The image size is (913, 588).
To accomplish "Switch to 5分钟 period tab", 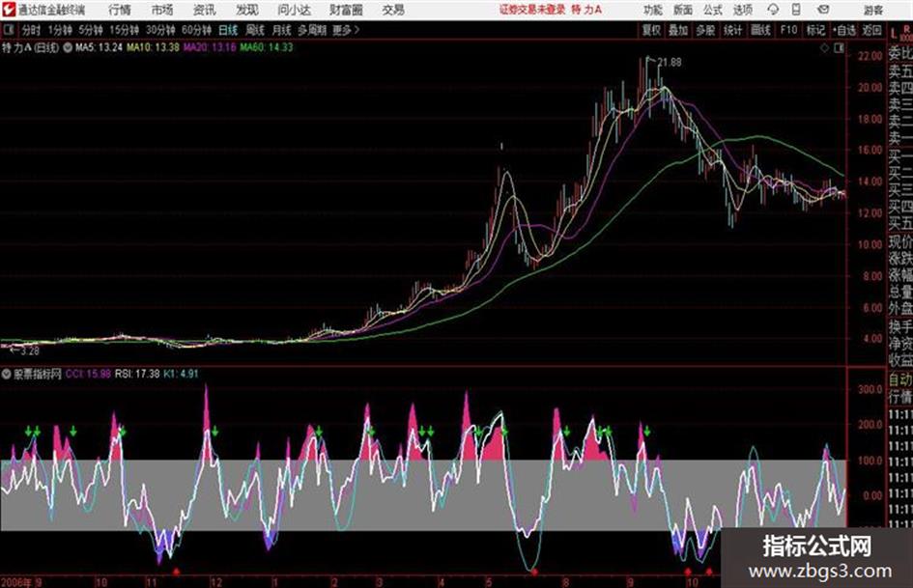I will click(x=91, y=30).
